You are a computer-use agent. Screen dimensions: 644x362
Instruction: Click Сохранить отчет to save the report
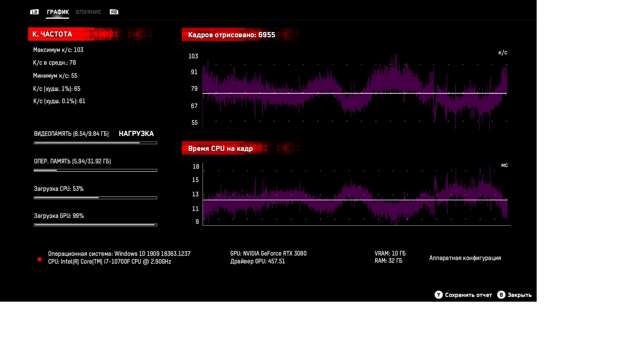tap(468, 295)
